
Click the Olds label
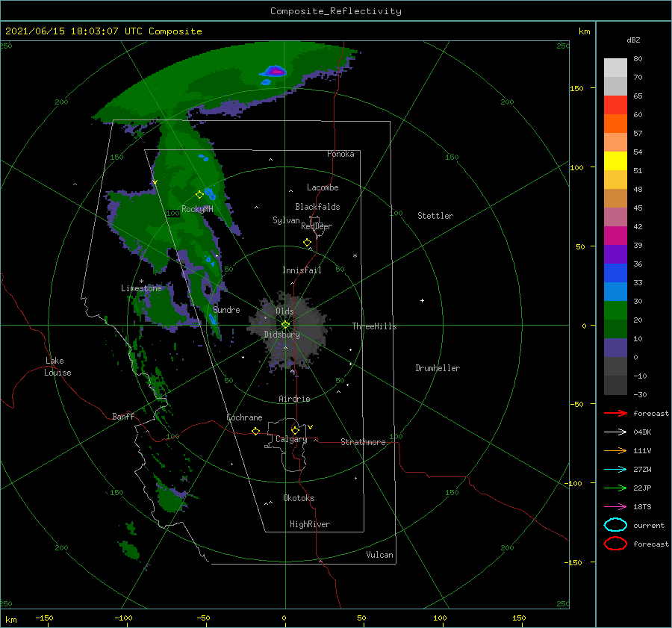[284, 311]
